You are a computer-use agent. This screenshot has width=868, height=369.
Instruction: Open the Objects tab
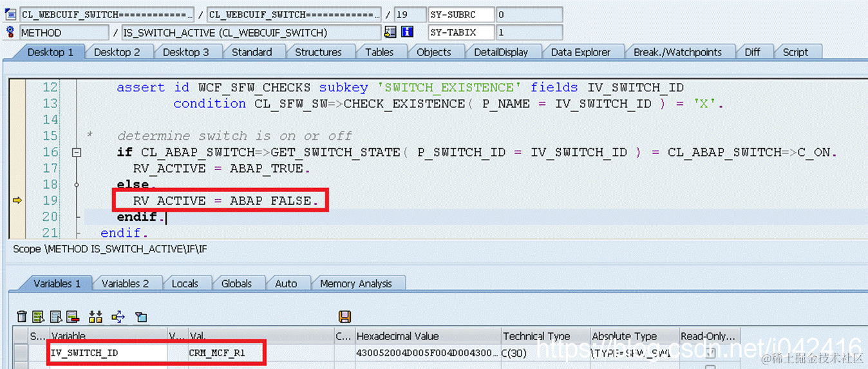434,52
